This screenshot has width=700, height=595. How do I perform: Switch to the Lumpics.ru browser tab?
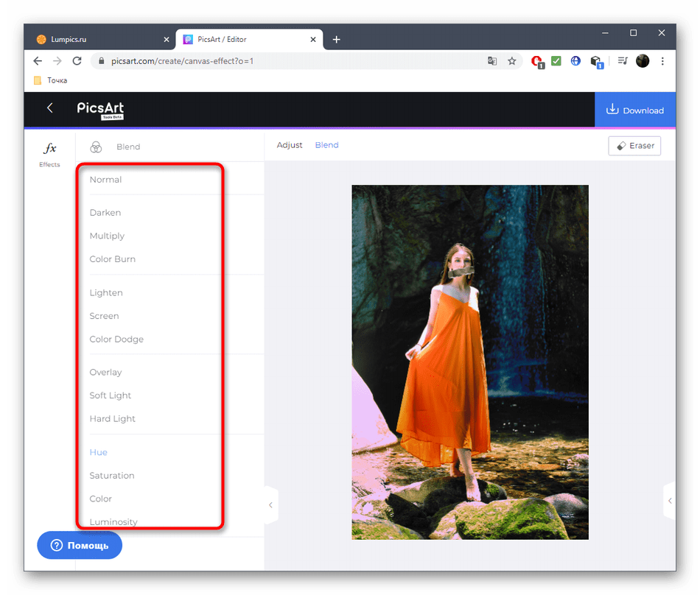[x=94, y=39]
